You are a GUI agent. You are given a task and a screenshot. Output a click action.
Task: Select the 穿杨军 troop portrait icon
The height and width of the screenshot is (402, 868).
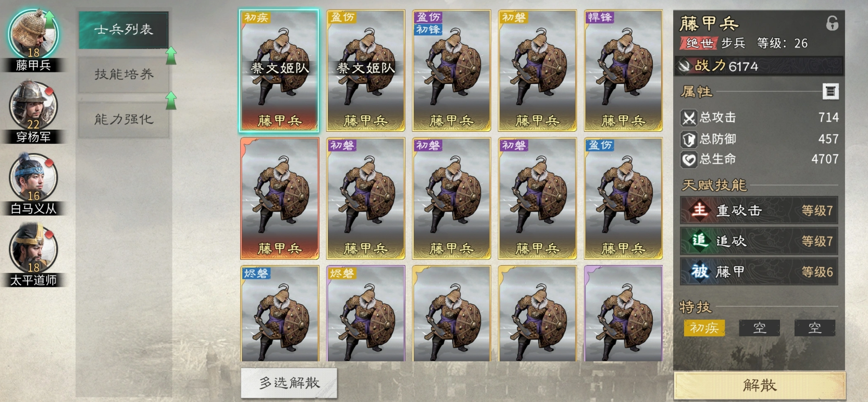click(33, 106)
